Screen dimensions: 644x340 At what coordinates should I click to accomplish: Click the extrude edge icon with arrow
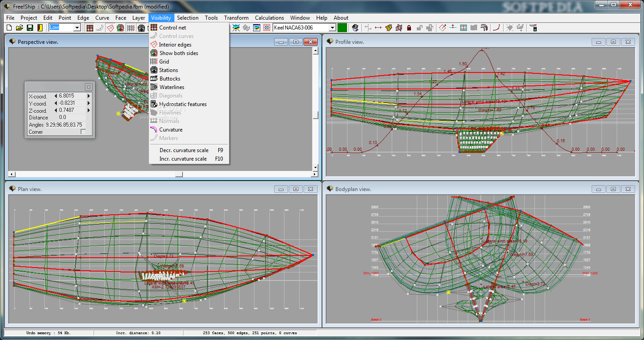coord(442,28)
